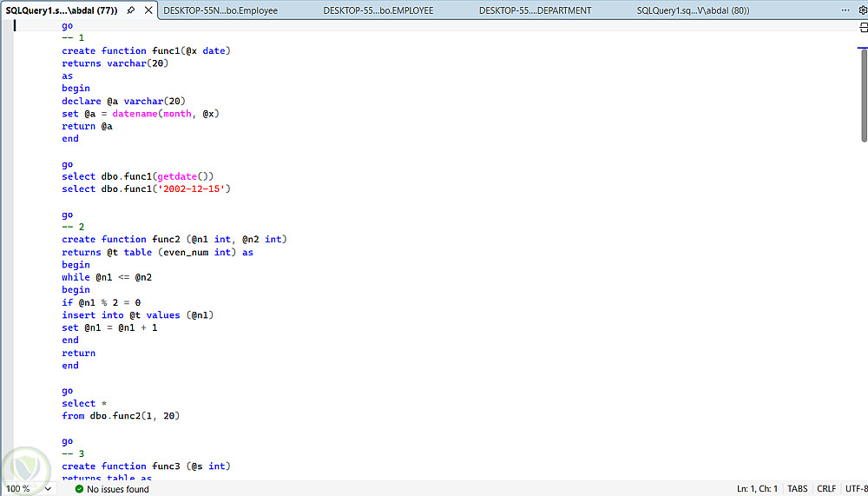Click the comment line '-- 1'
This screenshot has width=868, height=496.
73,37
